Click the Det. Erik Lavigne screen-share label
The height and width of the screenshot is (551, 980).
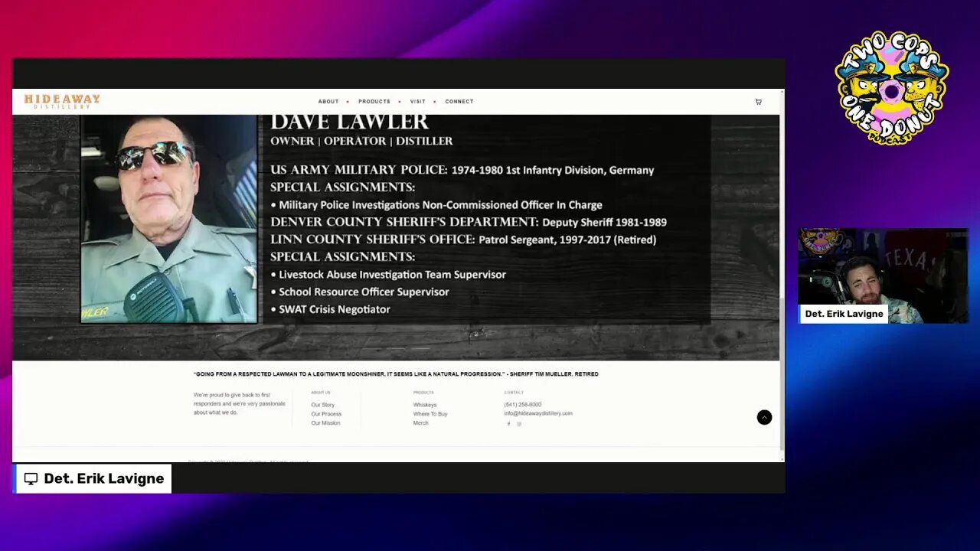[x=94, y=478]
